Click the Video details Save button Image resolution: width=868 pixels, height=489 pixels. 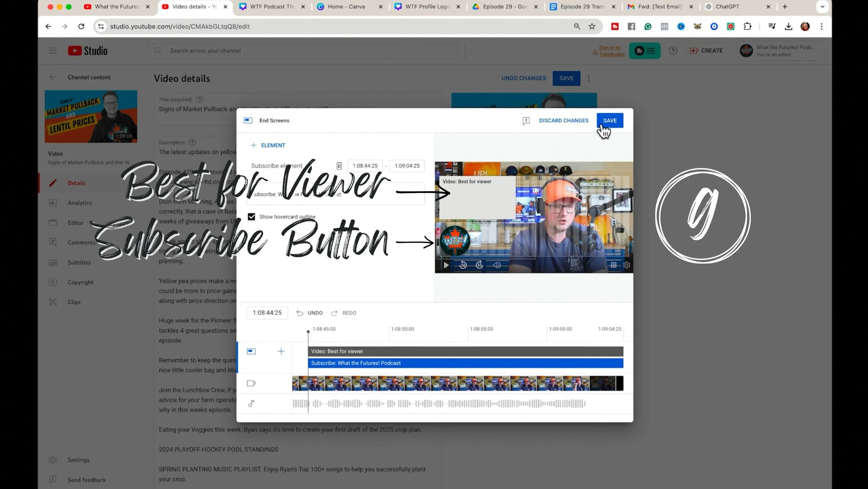[x=566, y=78]
